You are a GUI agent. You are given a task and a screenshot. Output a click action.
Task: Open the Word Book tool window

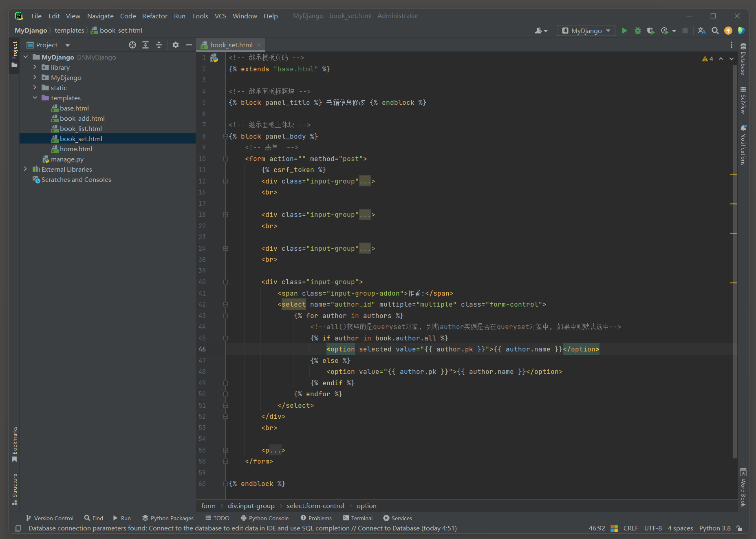coord(743,488)
